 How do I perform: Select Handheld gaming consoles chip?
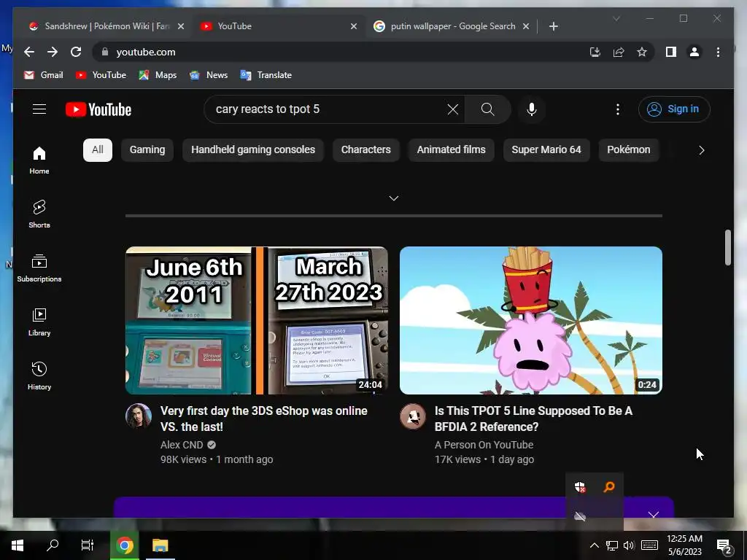[253, 150]
